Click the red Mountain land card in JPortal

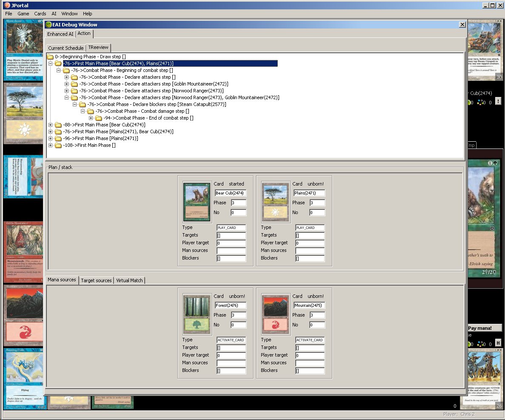(24, 316)
